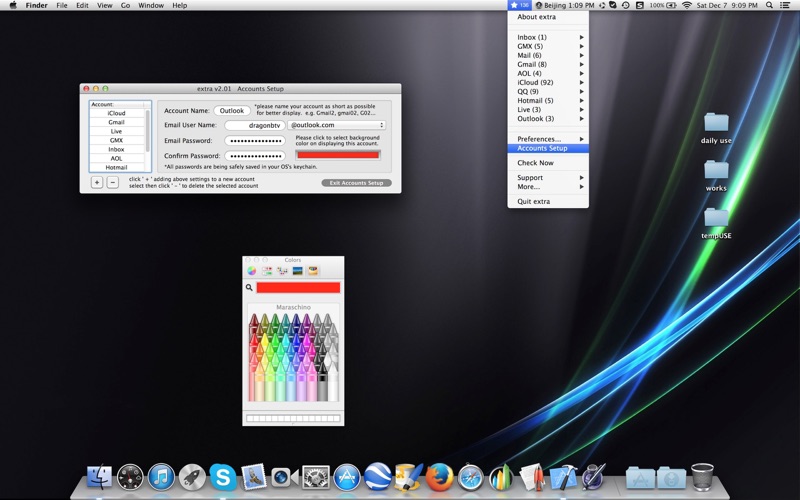Select Gmail in the Account list

pos(117,122)
